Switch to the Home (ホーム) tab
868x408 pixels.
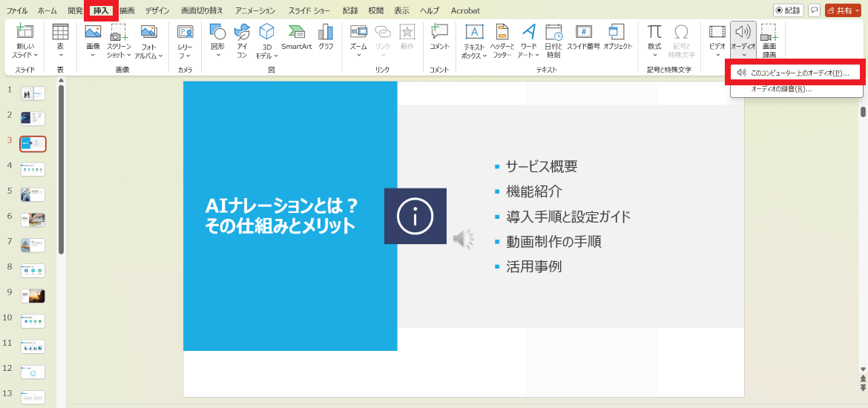pyautogui.click(x=47, y=10)
